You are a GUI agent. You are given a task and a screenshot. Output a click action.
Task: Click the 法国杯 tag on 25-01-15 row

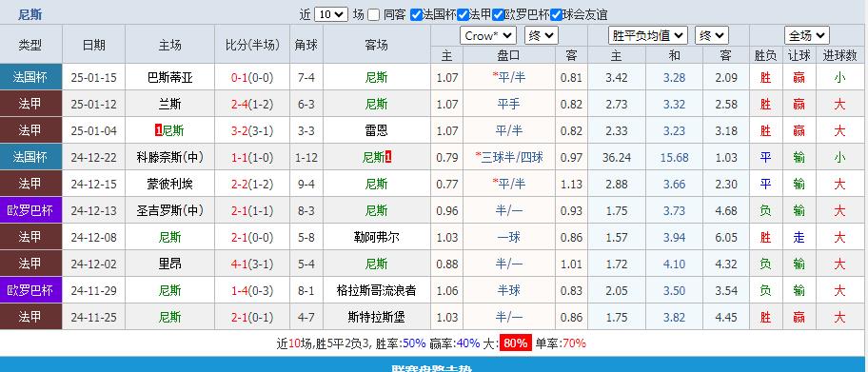[x=30, y=77]
